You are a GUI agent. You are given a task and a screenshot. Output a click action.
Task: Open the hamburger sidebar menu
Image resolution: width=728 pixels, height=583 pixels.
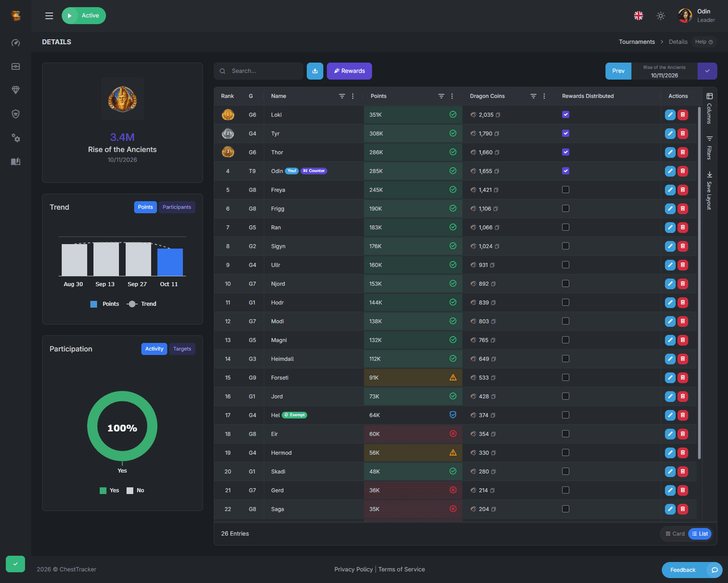(x=49, y=16)
